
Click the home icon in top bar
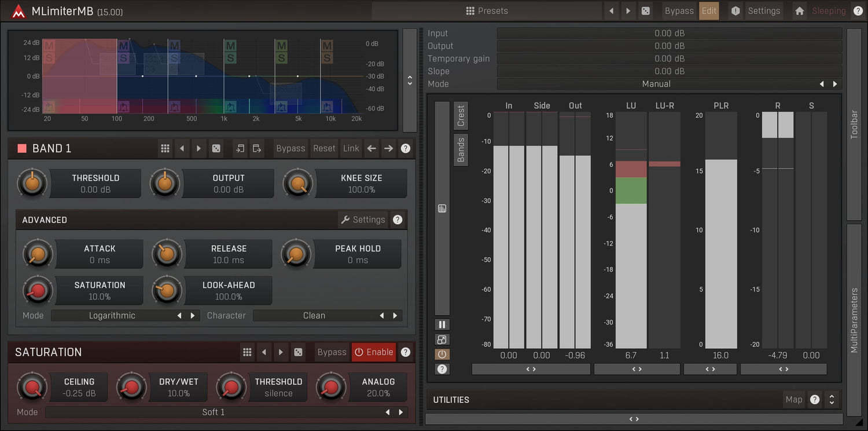tap(799, 11)
